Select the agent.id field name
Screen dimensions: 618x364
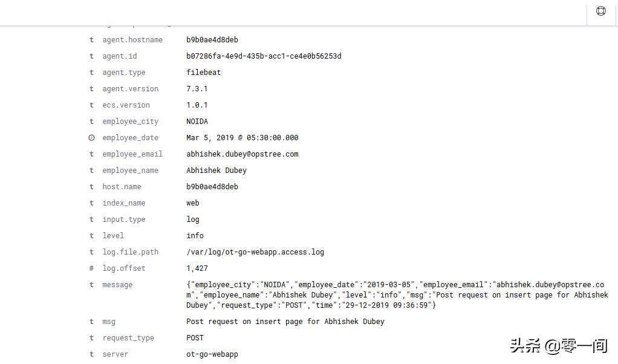[120, 56]
